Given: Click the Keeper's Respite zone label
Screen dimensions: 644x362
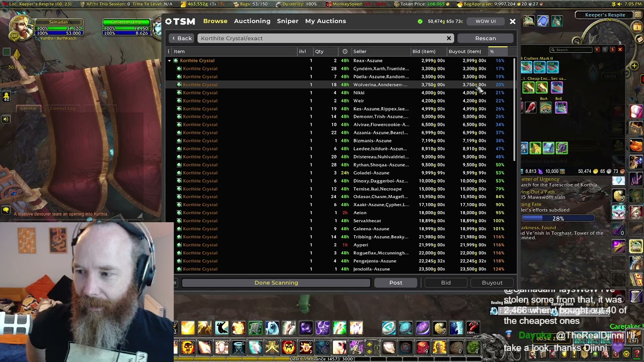Looking at the screenshot, I should coord(605,15).
